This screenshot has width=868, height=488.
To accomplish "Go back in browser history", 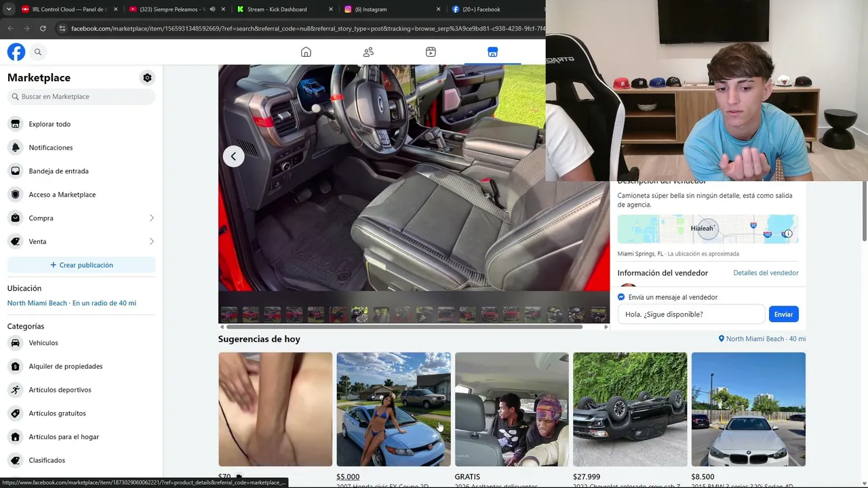I will point(10,28).
